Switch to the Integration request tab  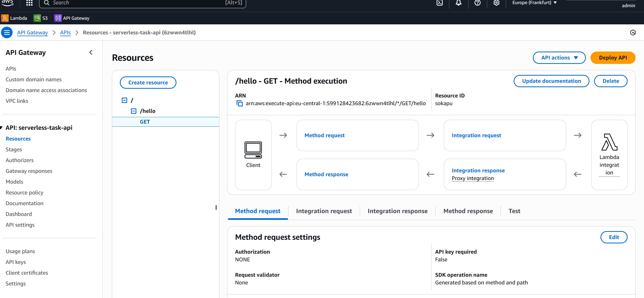point(324,211)
